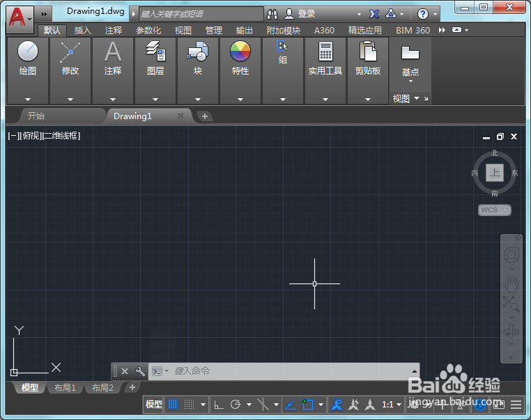Toggle object snap square icon
The height and width of the screenshot is (420, 531).
(x=307, y=405)
